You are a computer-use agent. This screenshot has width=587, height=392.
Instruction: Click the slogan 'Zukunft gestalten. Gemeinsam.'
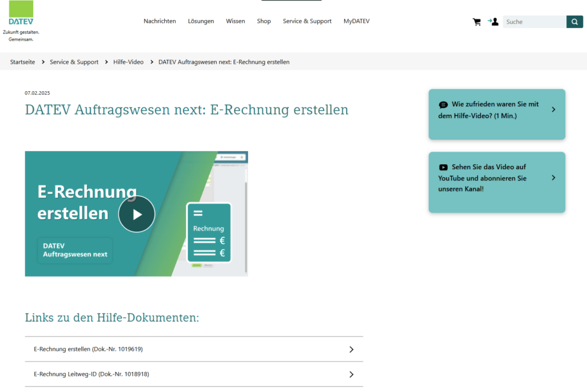[21, 36]
